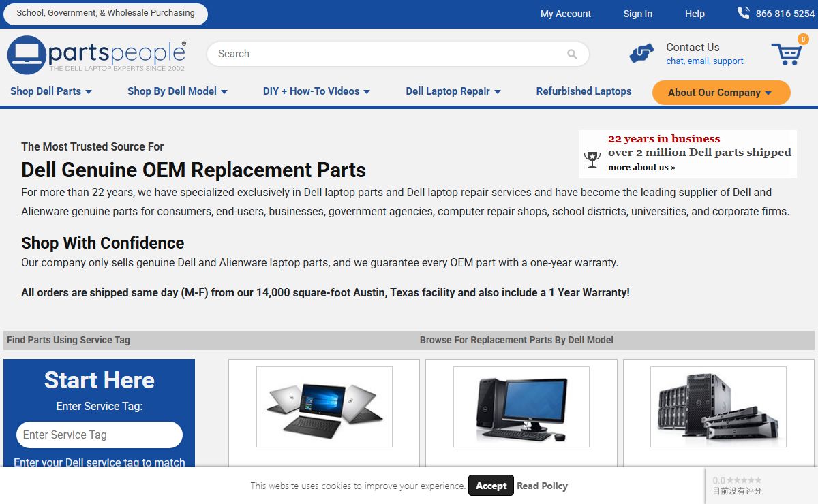The height and width of the screenshot is (504, 818).
Task: Click 'Dell Genuine OEM Replacement Parts' heading
Action: (194, 170)
